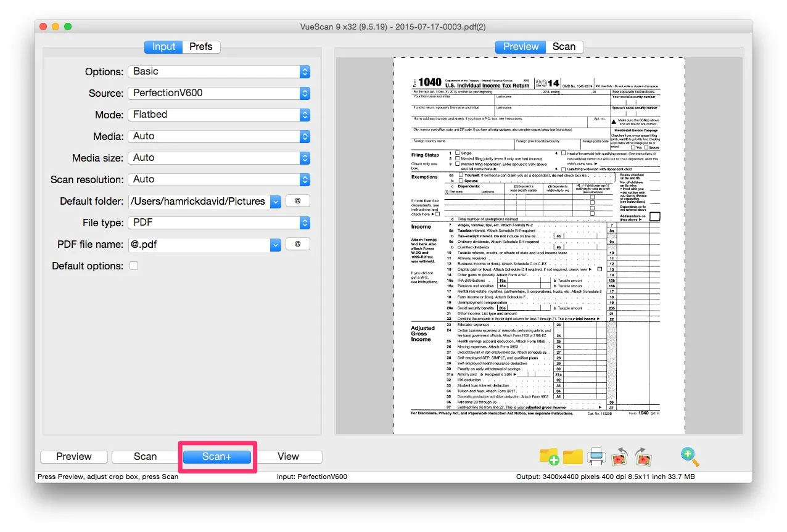Switch to the Scan tab above the preview

point(564,46)
